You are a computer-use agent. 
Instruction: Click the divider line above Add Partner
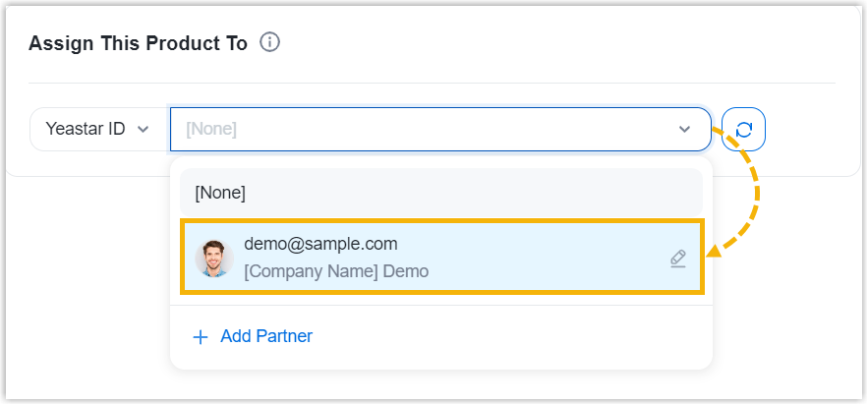(440, 306)
